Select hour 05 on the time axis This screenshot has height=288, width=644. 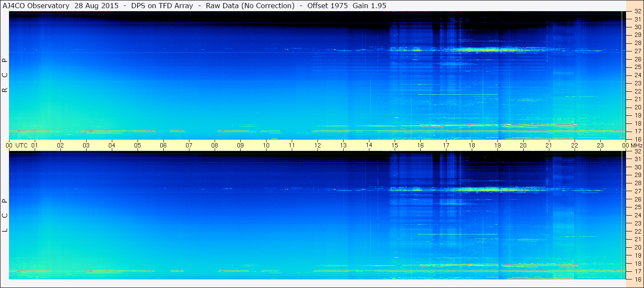point(138,145)
